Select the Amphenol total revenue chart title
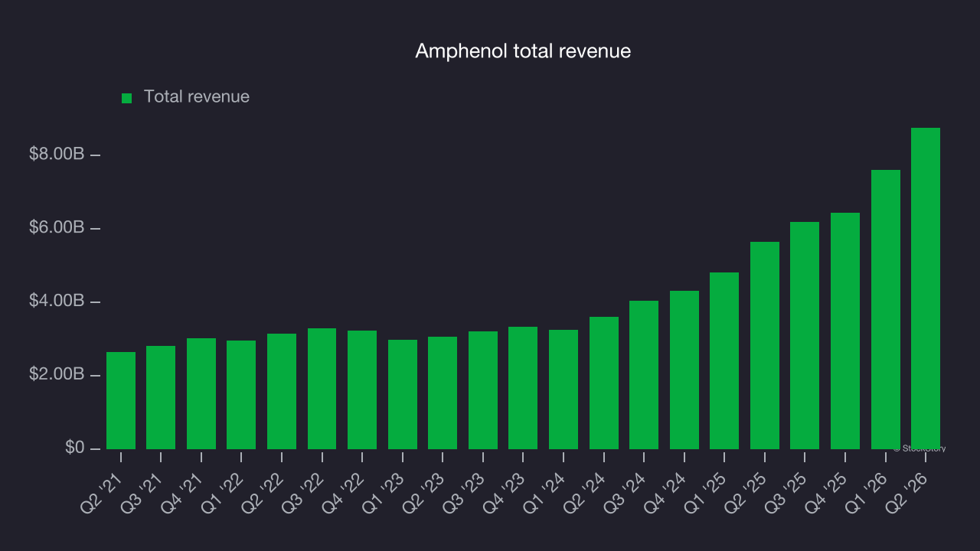The width and height of the screenshot is (980, 551). [523, 51]
